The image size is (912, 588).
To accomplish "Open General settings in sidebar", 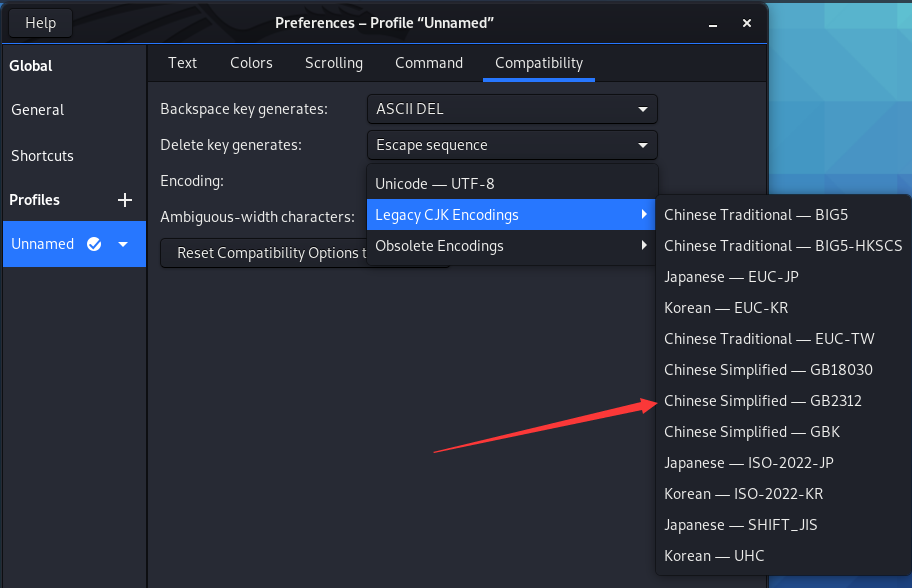I will click(x=38, y=110).
